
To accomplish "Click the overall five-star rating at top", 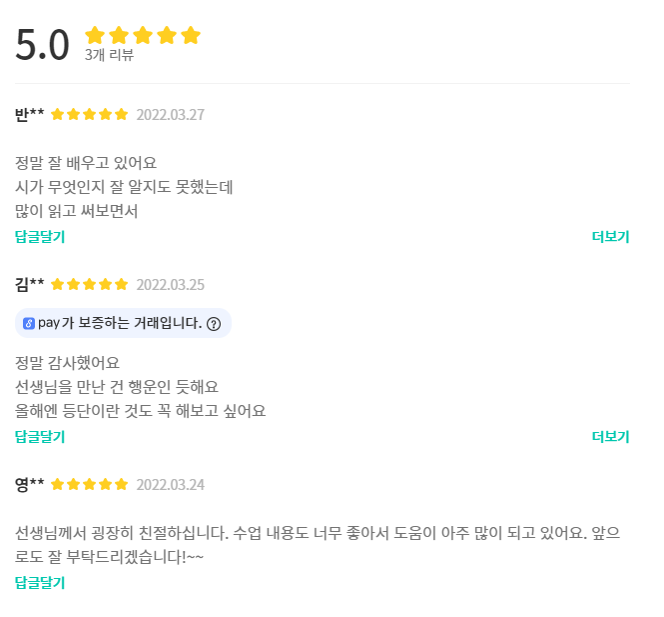I will coord(143,36).
